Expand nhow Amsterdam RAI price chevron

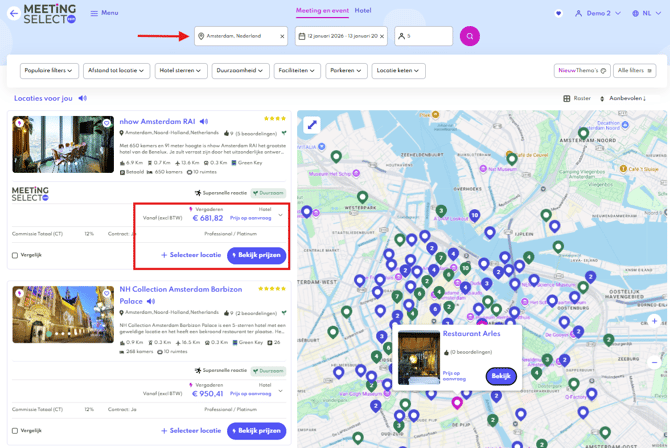coord(280,215)
